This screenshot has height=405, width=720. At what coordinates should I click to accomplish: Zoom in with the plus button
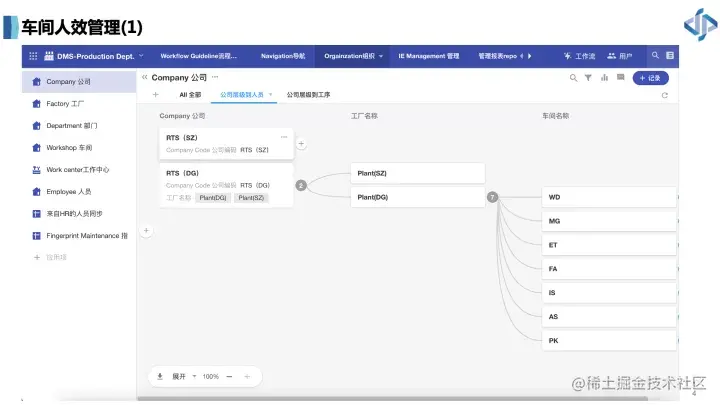[x=247, y=377]
